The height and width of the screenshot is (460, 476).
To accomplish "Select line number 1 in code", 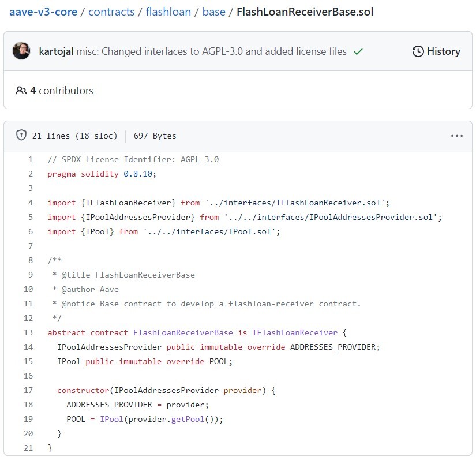I will click(31, 159).
